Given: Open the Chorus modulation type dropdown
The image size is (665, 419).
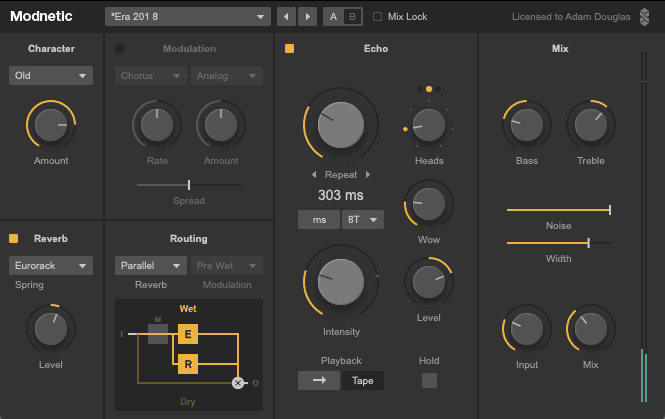Looking at the screenshot, I should [151, 75].
